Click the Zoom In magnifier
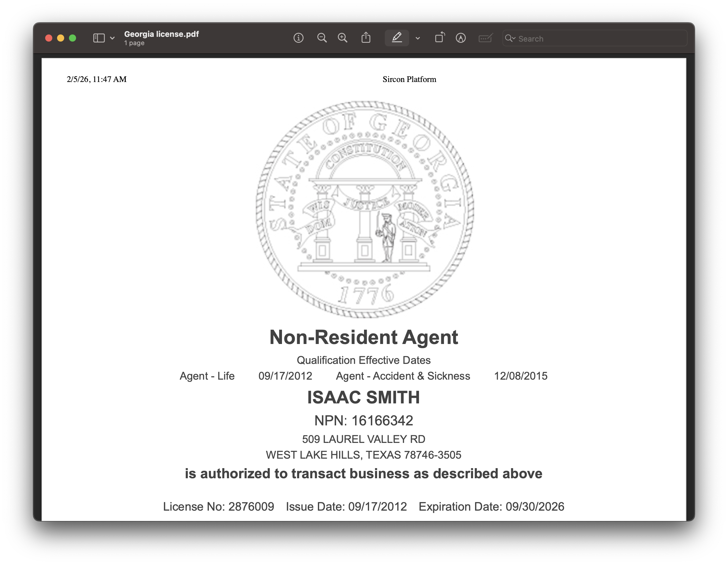 [x=343, y=38]
